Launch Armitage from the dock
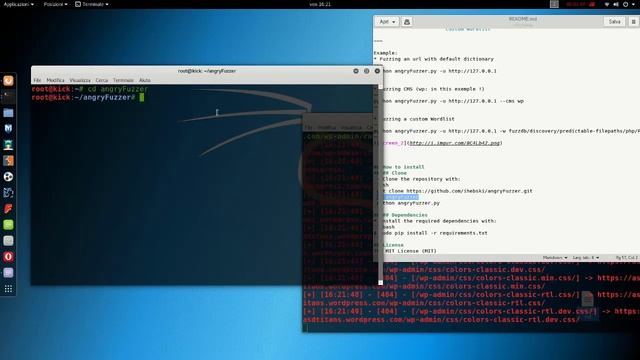 [x=8, y=144]
